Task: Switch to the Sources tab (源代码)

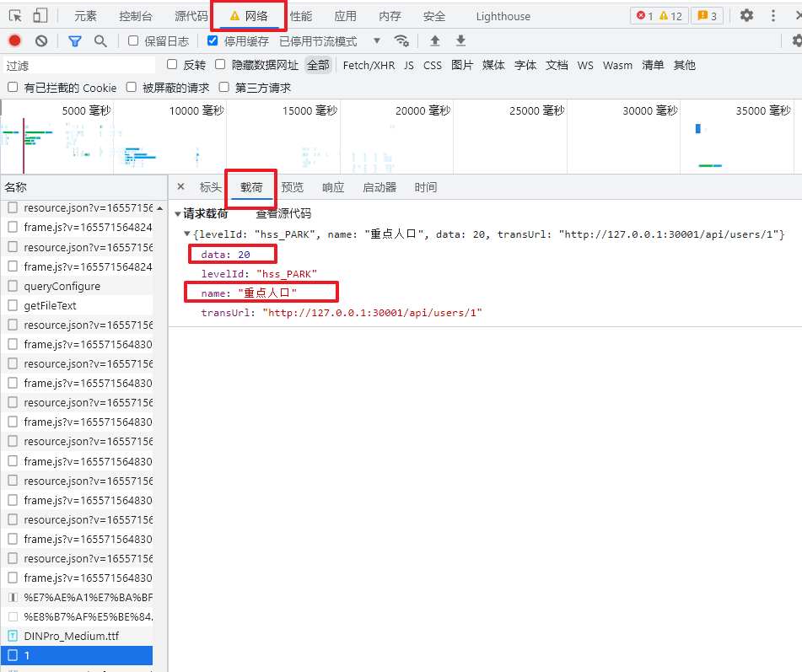Action: [191, 16]
